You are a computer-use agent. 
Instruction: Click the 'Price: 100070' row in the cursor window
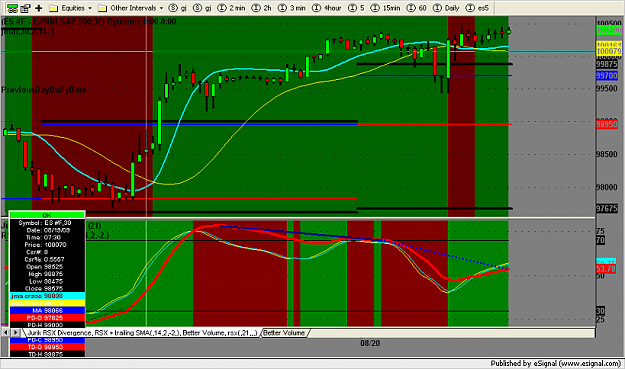[x=47, y=245]
